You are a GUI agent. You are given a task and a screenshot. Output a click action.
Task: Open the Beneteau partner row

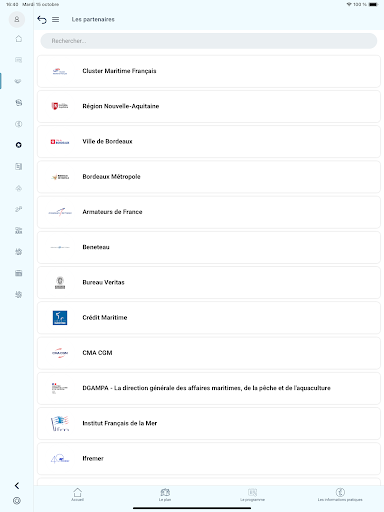(209, 247)
